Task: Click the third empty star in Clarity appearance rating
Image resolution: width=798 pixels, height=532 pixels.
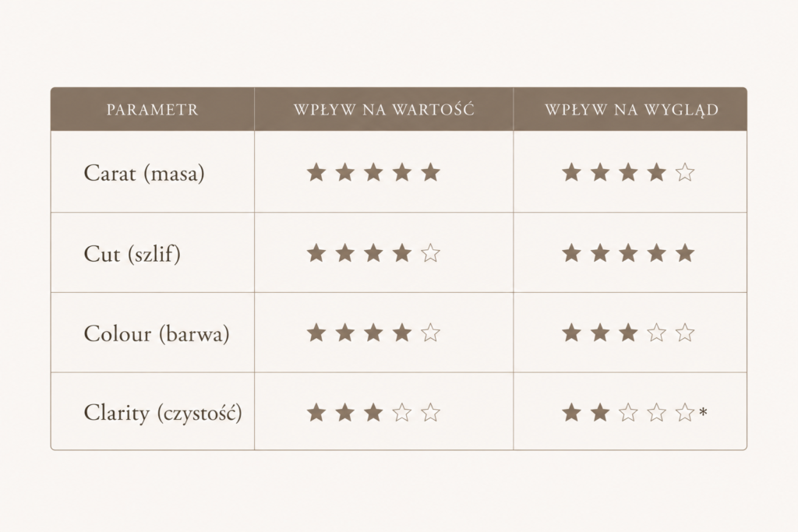Action: pos(628,413)
